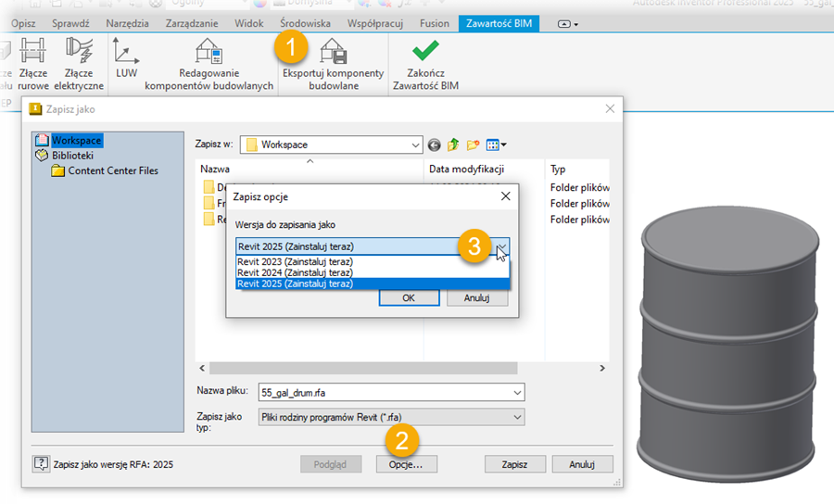
Task: Switch to the Widok tab
Action: tap(249, 23)
